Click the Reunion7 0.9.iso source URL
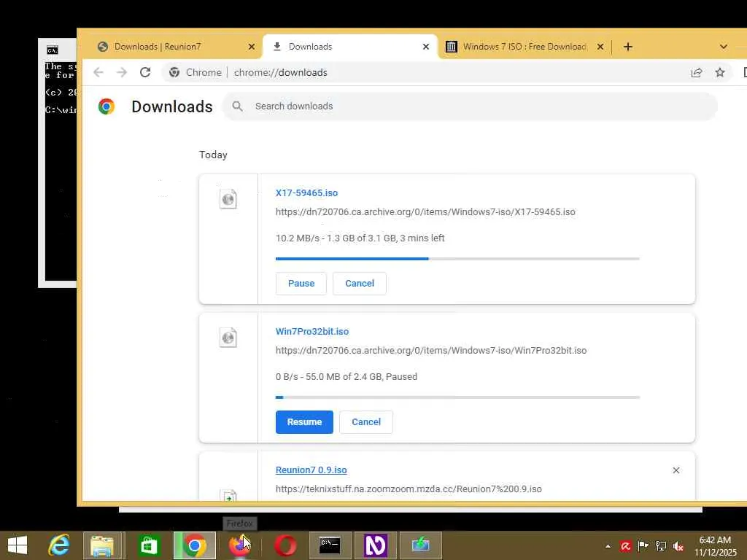This screenshot has height=560, width=747. coord(409,489)
